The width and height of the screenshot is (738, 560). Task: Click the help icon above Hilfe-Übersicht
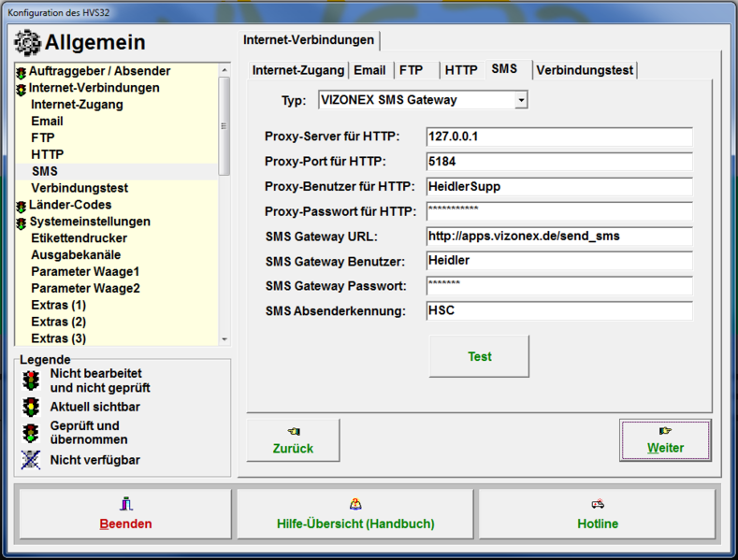[355, 504]
